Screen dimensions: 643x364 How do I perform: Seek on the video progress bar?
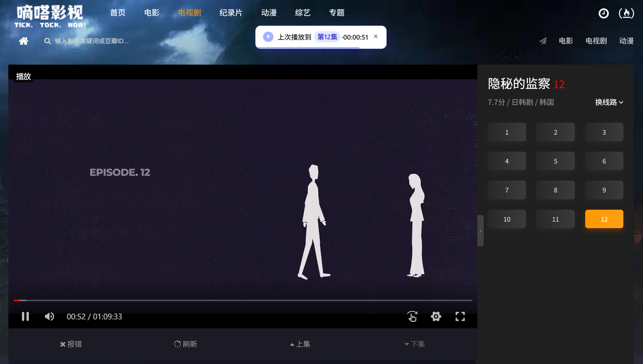[243, 300]
